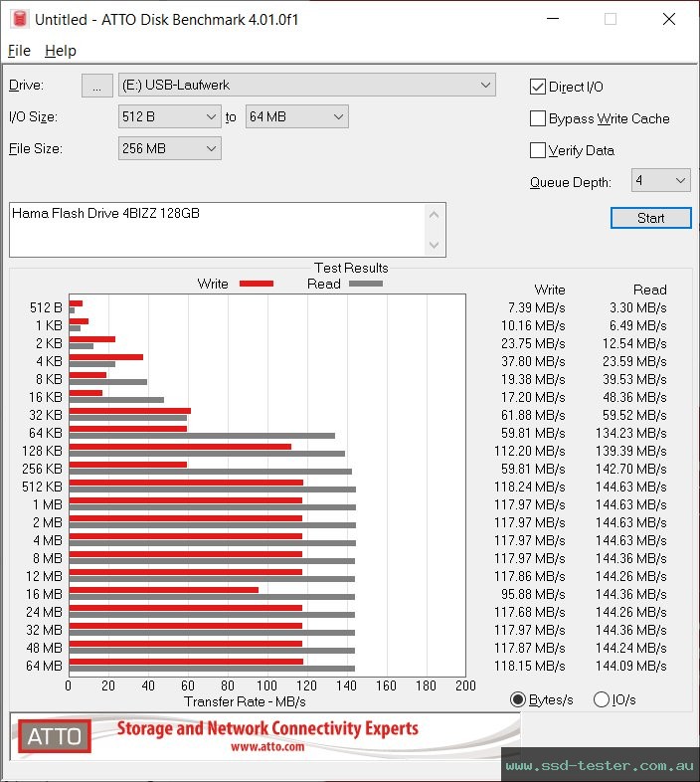
Task: Click the 118.15 MB/s write result
Action: click(530, 666)
